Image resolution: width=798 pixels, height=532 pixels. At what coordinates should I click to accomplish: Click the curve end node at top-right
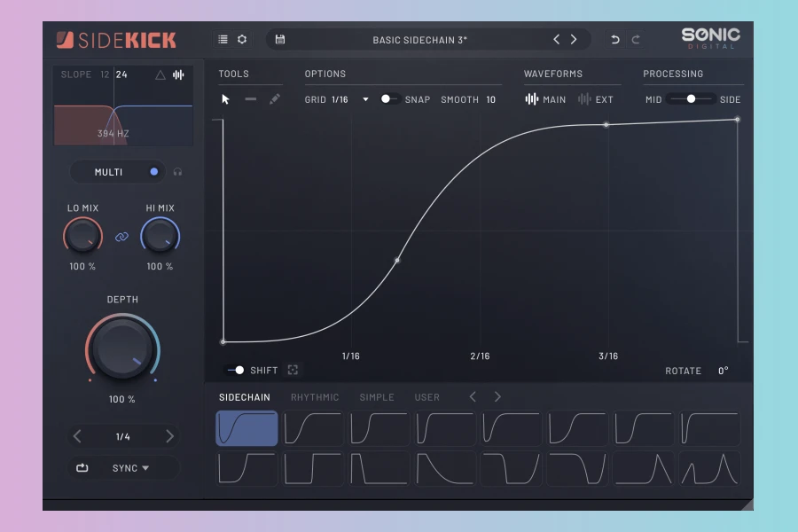coord(738,120)
